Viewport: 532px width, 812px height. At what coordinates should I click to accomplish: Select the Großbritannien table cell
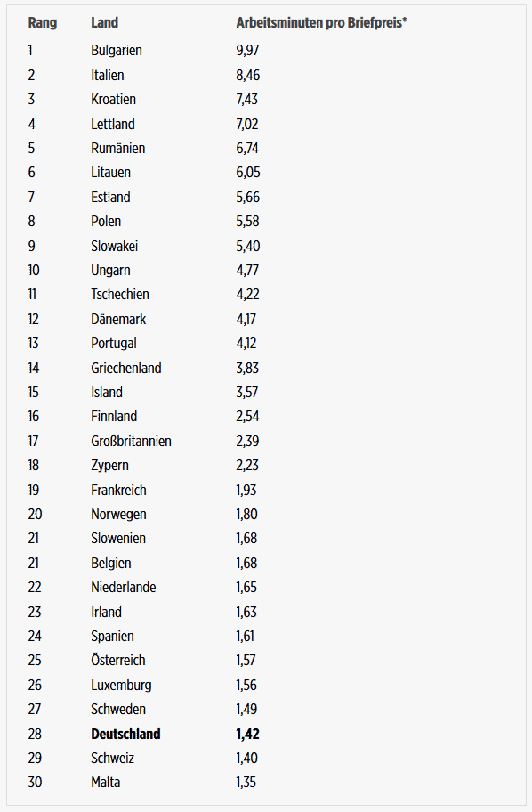click(132, 442)
